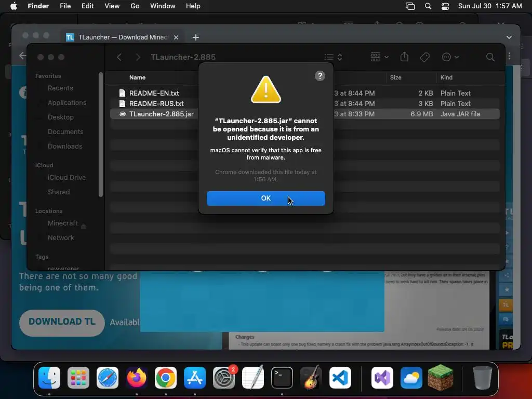Open Minecraft grass block in Dock
Screen dimensions: 532x399
click(441, 377)
